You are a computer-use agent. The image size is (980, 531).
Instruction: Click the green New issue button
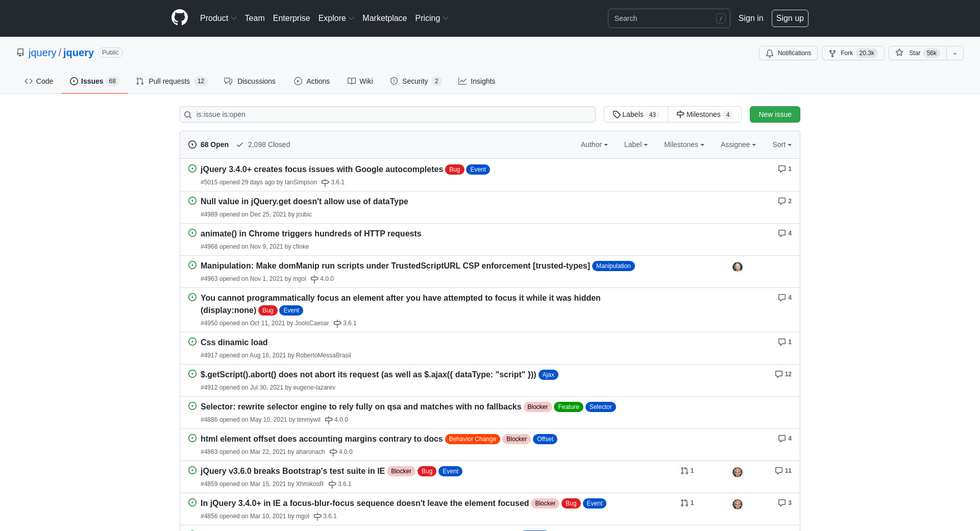pos(774,114)
